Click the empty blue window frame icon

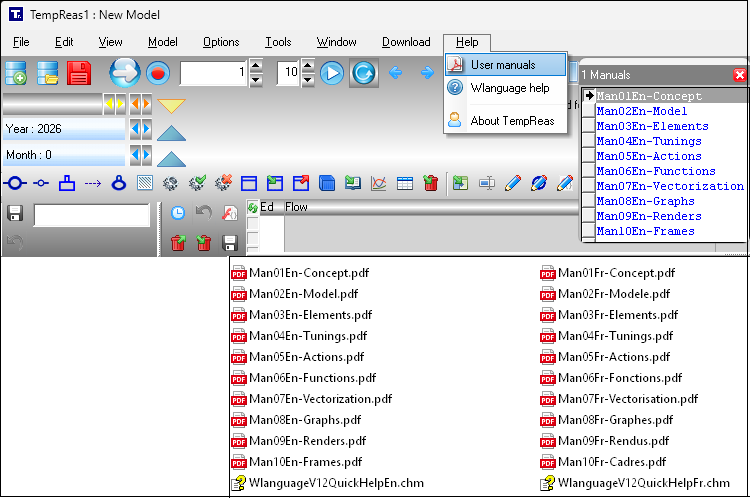249,184
